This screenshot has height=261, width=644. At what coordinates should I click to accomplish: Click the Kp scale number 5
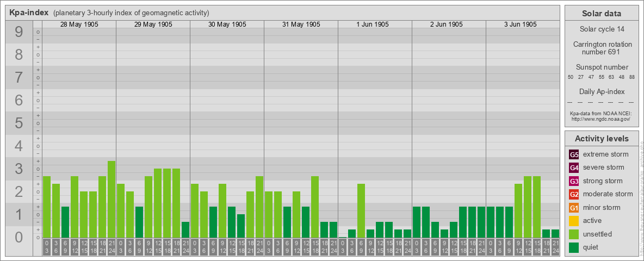(x=18, y=123)
